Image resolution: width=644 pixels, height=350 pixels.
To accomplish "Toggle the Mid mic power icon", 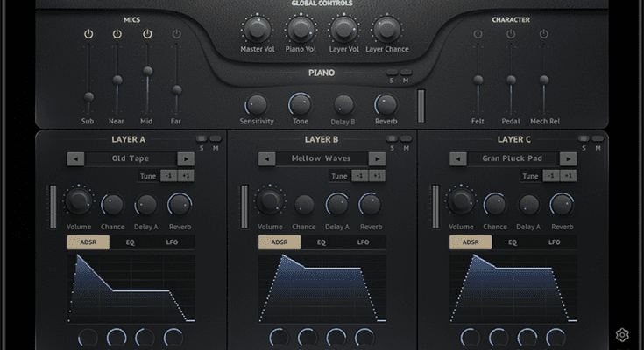I will click(x=147, y=35).
